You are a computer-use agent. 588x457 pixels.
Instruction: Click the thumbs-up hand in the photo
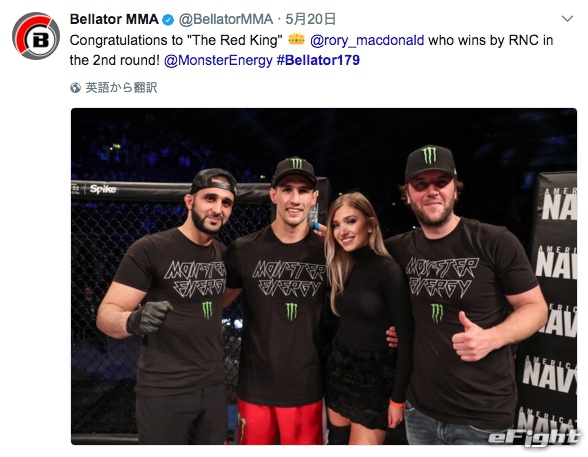471,339
